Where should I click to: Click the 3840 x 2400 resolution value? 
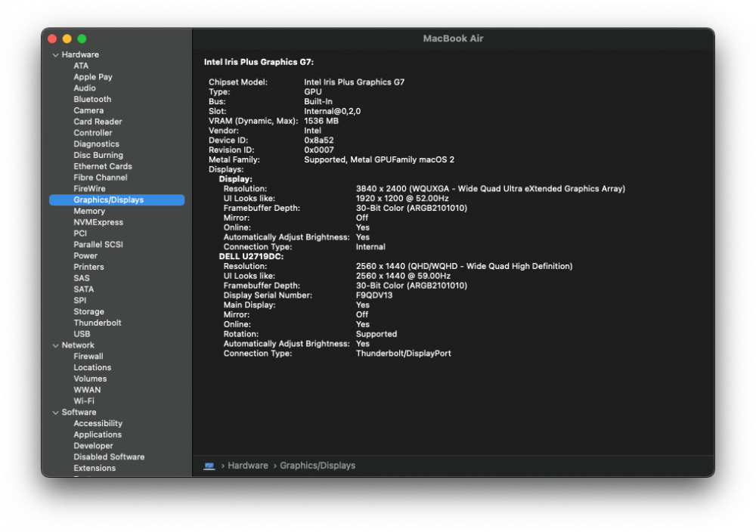coord(491,188)
